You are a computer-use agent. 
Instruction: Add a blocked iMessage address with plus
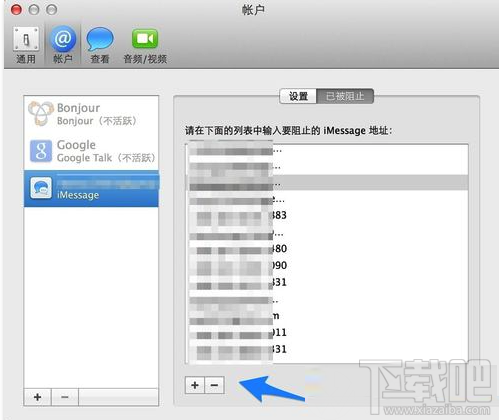(195, 385)
